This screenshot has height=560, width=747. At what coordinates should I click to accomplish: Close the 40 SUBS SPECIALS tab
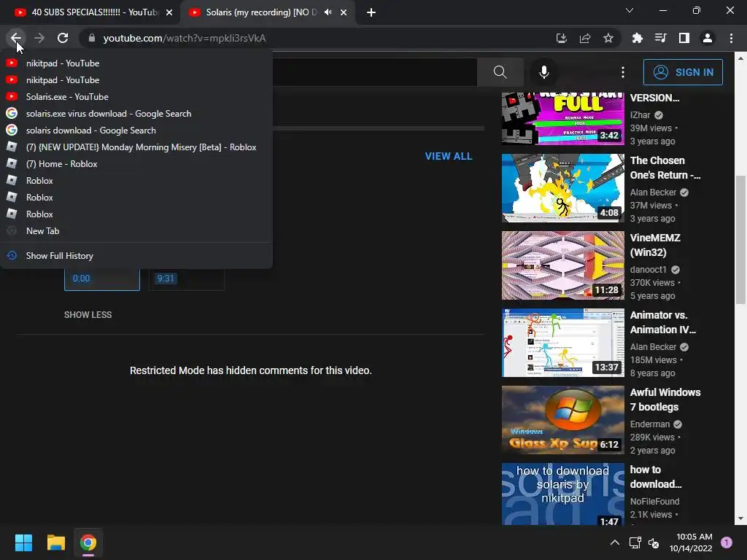point(169,12)
